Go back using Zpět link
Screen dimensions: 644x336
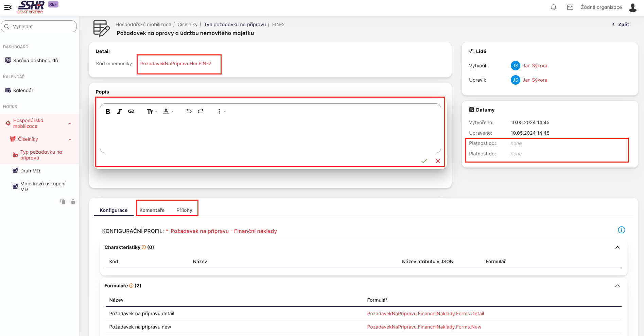pyautogui.click(x=621, y=24)
